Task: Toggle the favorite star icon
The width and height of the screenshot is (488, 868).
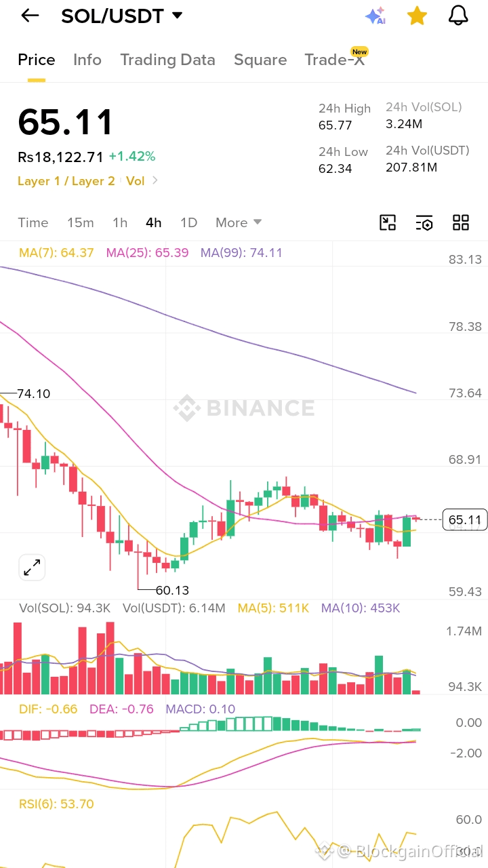Action: (417, 16)
